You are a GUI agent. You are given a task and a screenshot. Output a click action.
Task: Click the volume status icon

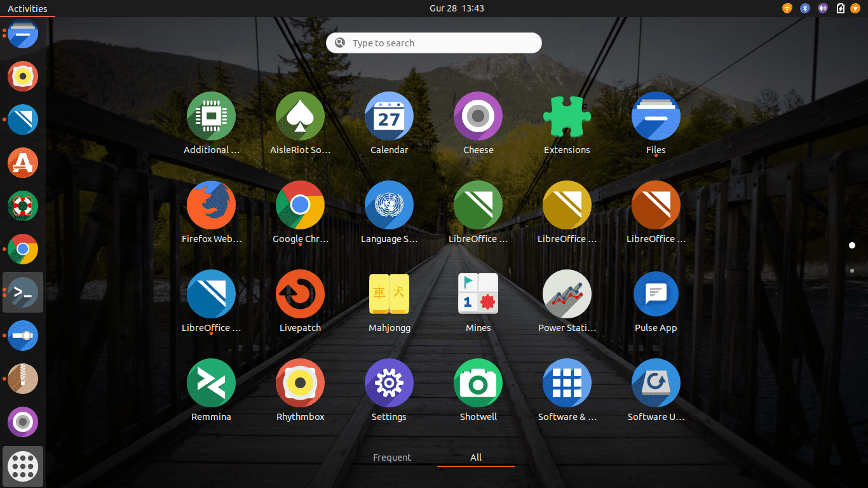pos(823,8)
